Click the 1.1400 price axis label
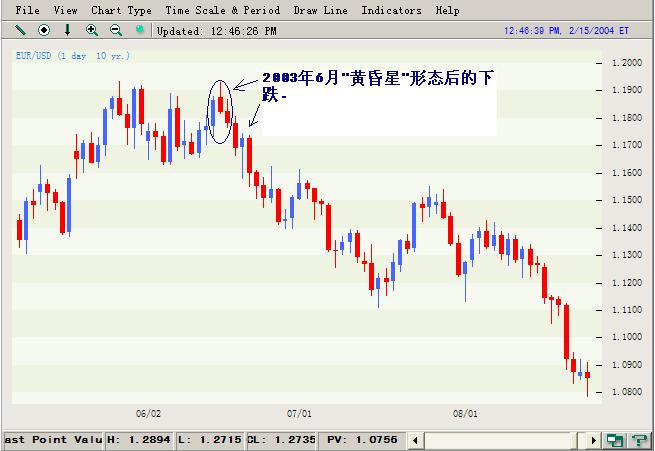This screenshot has height=451, width=655. 627,228
